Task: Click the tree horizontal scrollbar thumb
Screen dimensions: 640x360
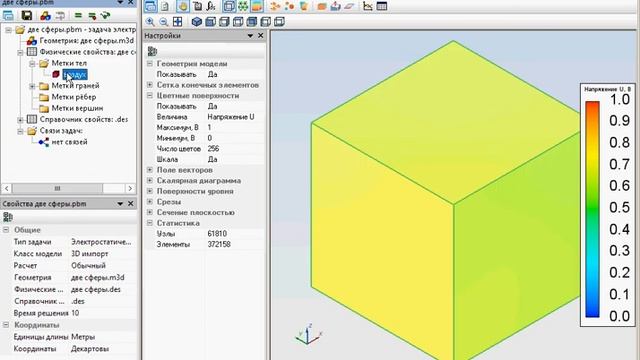Action: pyautogui.click(x=57, y=188)
